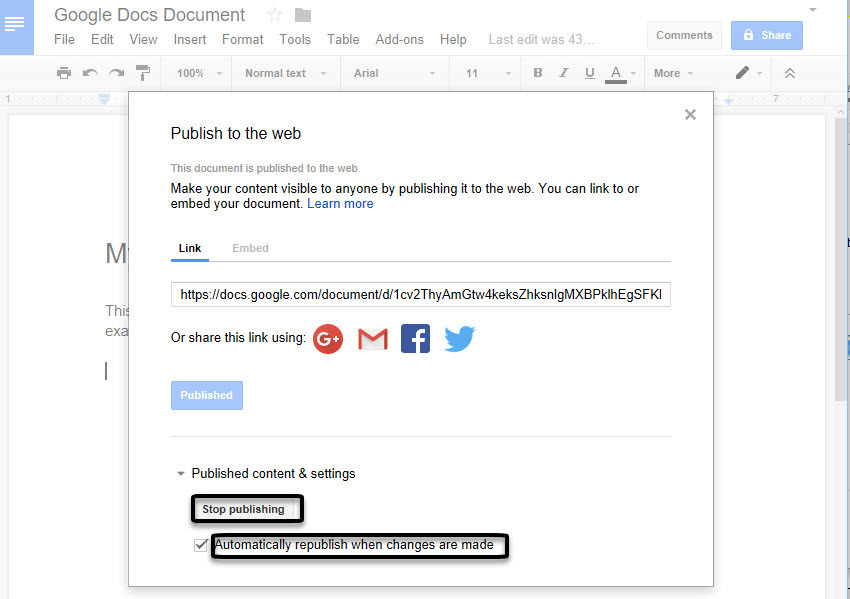Share the document via Gmail
Viewport: 850px width, 599px height.
click(x=372, y=339)
